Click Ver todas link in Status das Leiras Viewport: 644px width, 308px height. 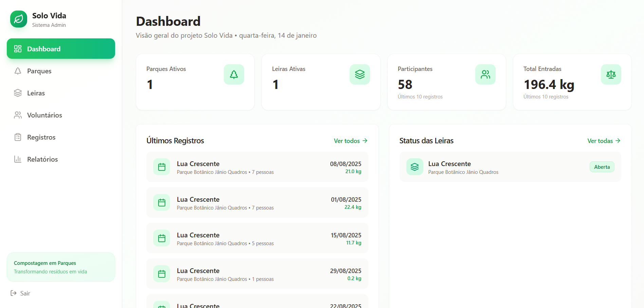click(604, 141)
